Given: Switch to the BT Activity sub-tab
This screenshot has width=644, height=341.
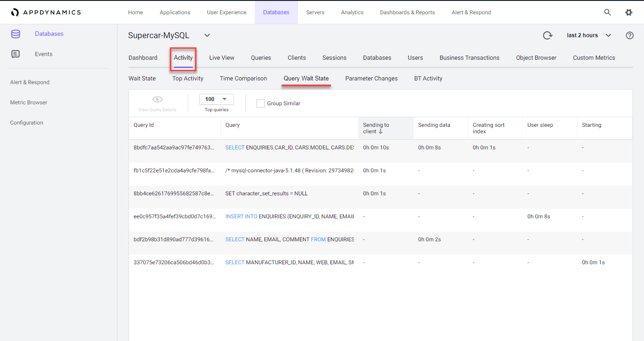Looking at the screenshot, I should pyautogui.click(x=428, y=79).
